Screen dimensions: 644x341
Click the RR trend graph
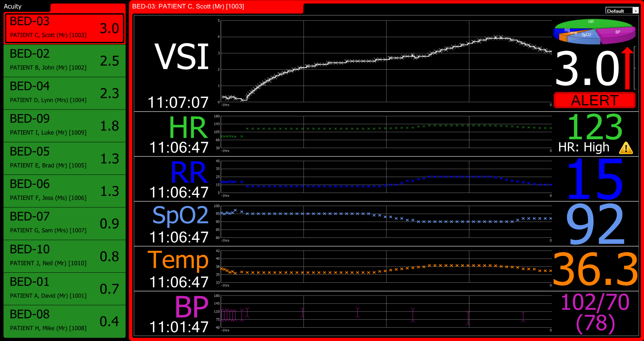(x=386, y=177)
